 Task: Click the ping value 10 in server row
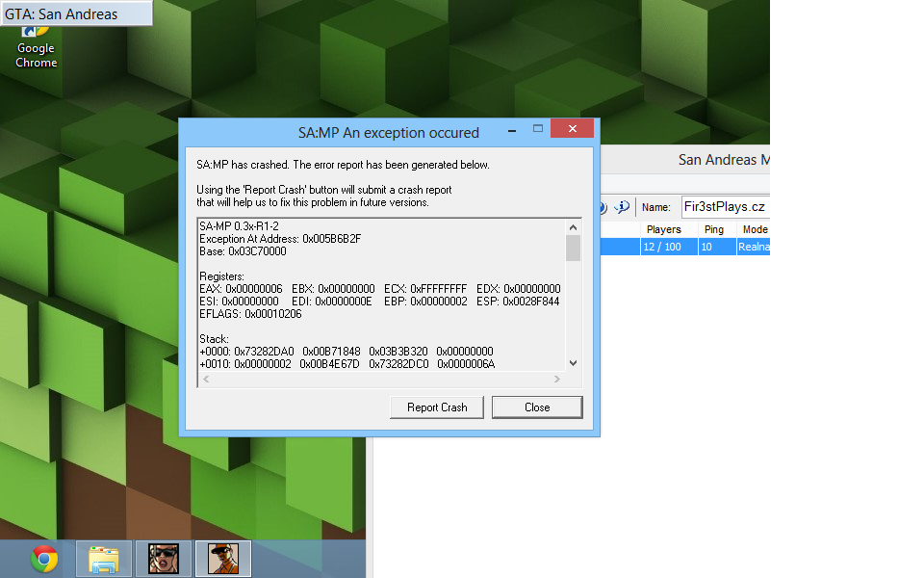pos(706,248)
